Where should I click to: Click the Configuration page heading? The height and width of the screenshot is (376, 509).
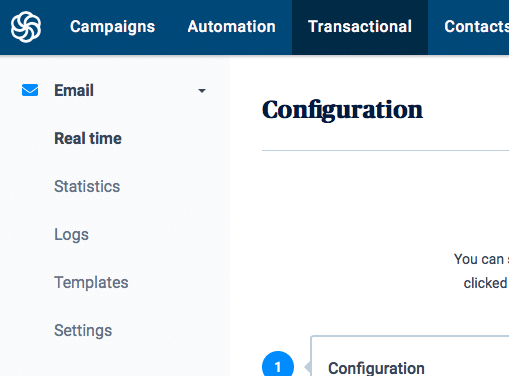342,110
